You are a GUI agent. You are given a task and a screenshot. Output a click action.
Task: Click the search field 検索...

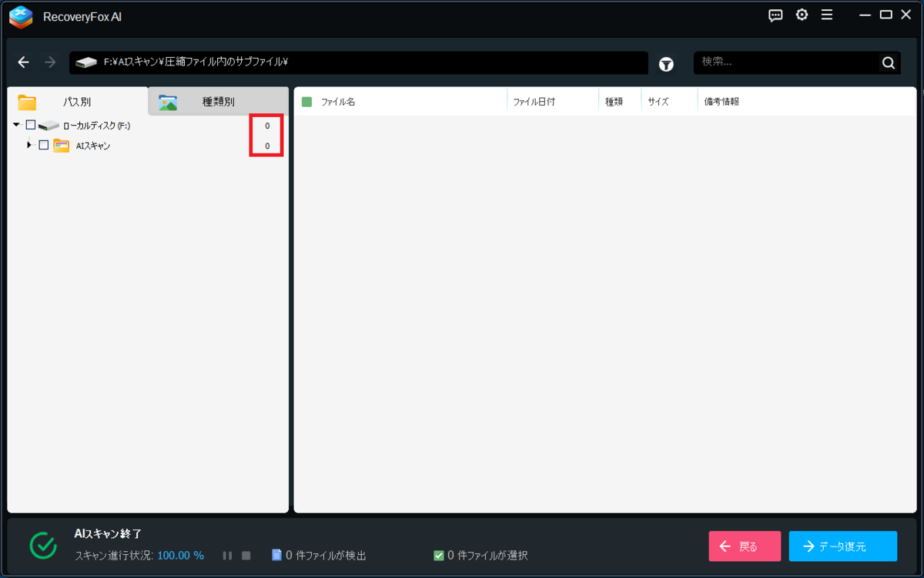[785, 62]
